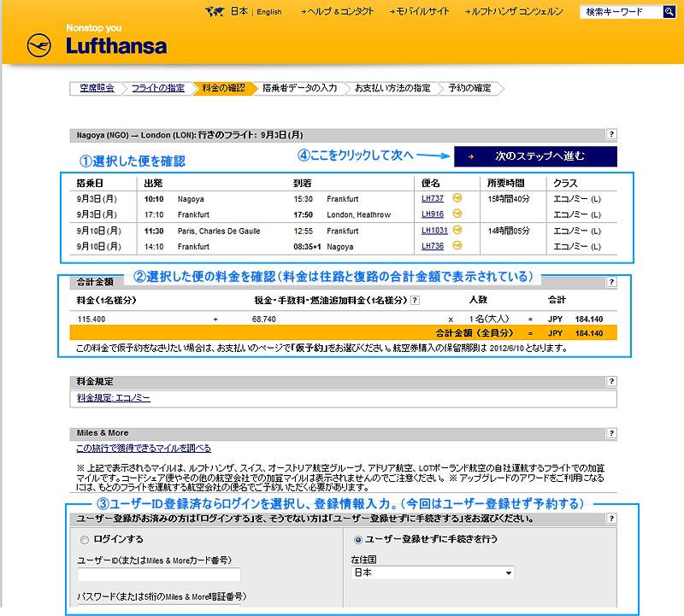Image resolution: width=684 pixels, height=616 pixels.
Task: Click the 検索キーワード search field
Action: point(622,12)
